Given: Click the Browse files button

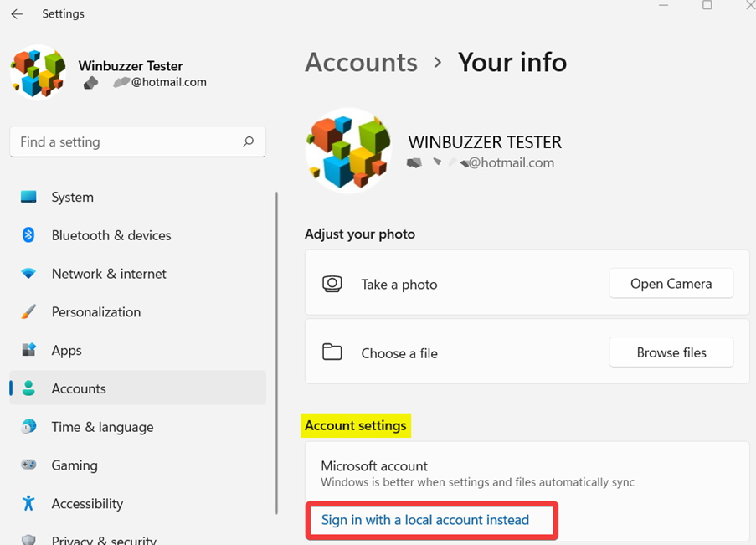Looking at the screenshot, I should (x=671, y=352).
